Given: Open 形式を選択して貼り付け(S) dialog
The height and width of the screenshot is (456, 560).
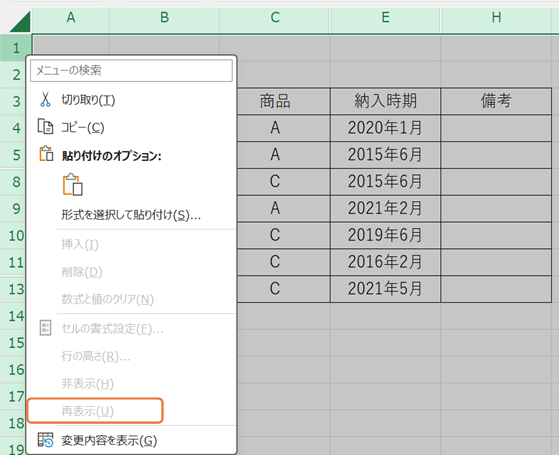Looking at the screenshot, I should coord(131,215).
